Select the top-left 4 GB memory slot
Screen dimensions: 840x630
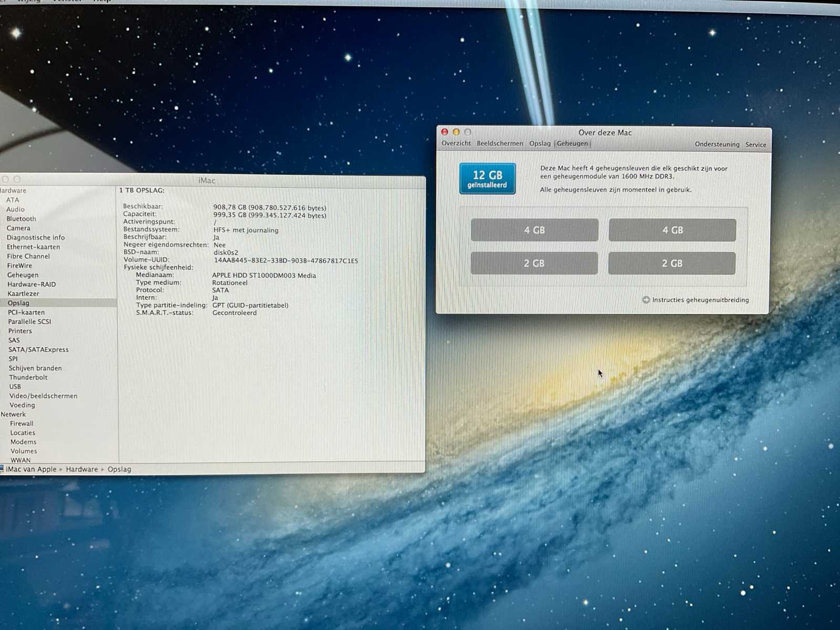point(534,230)
